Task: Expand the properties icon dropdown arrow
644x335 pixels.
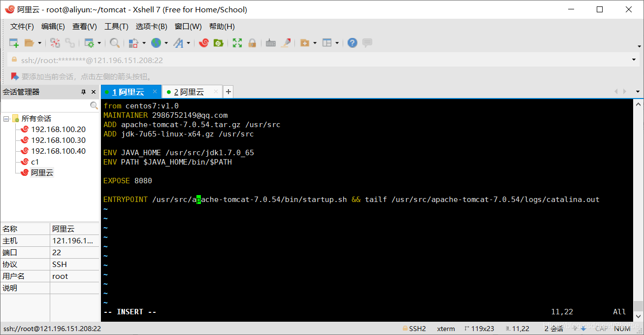Action: pos(99,43)
